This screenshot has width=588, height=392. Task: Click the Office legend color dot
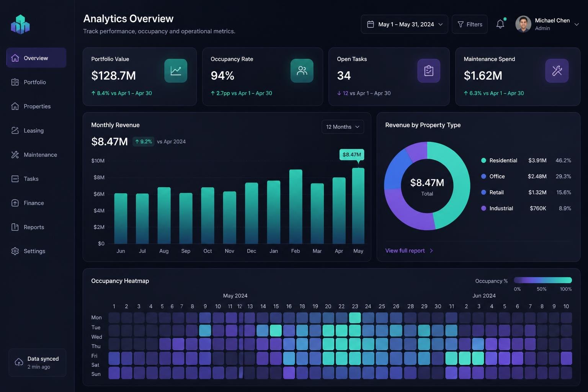pyautogui.click(x=483, y=176)
